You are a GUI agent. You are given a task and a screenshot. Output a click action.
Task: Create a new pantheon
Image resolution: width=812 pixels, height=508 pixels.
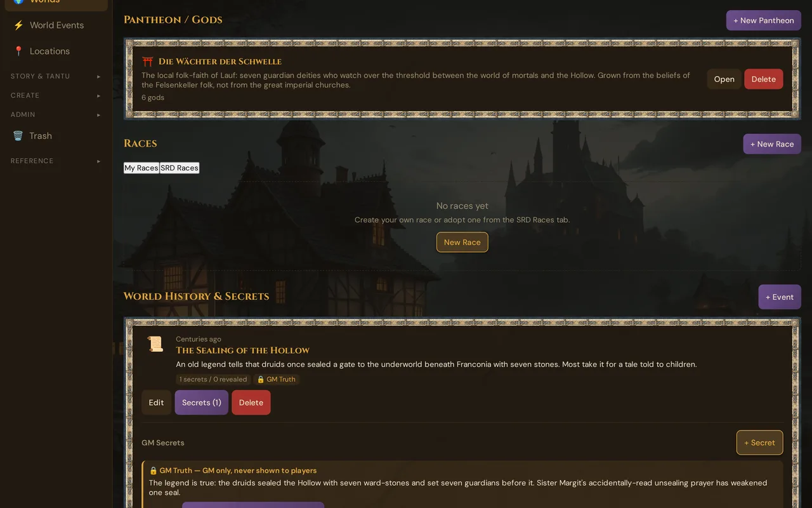[x=764, y=20]
